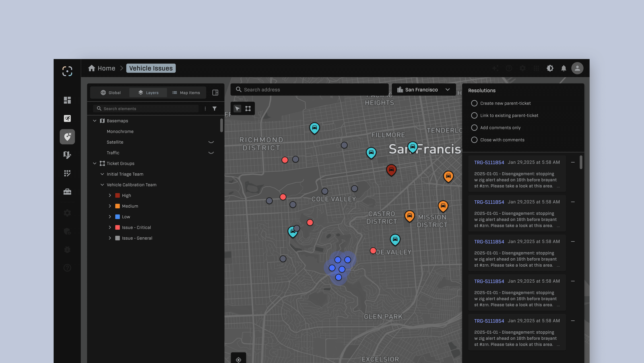Select the highlighted vehicle issues map-pin sidebar icon
644x363 pixels.
67,137
